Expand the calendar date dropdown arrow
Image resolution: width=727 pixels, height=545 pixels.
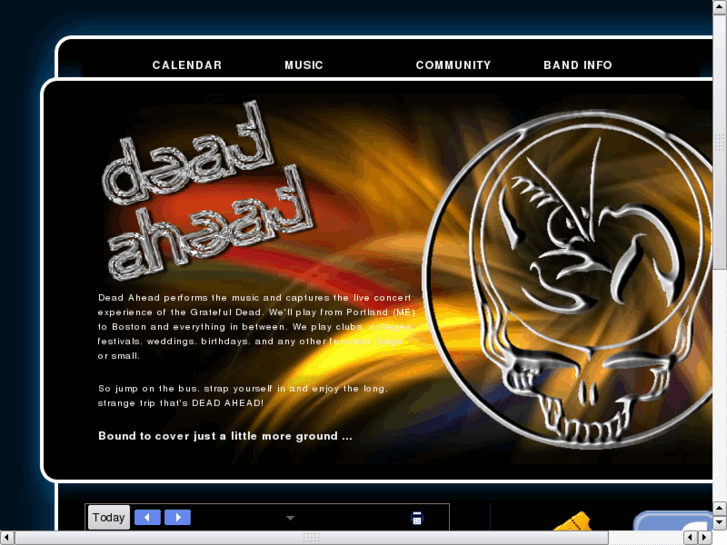click(x=290, y=518)
